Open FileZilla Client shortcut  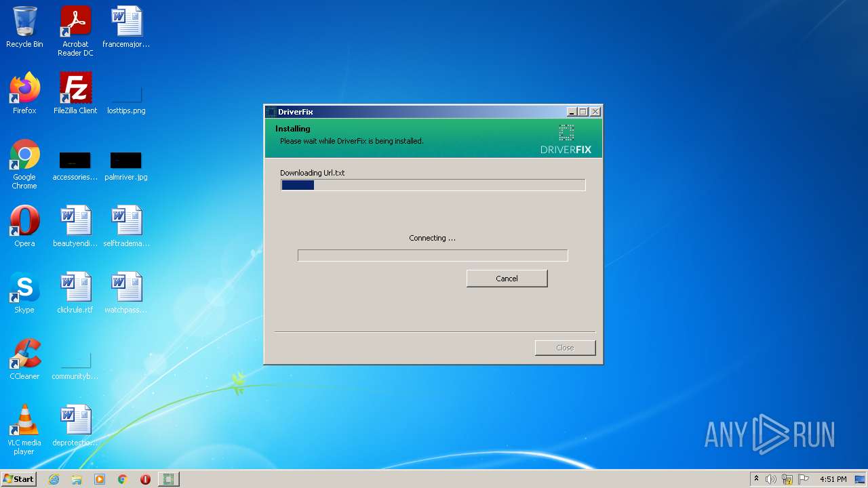[x=75, y=94]
